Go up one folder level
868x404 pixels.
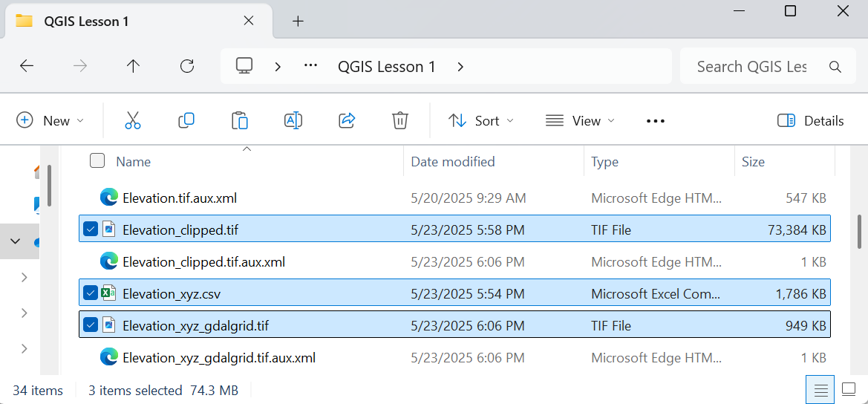coord(134,66)
